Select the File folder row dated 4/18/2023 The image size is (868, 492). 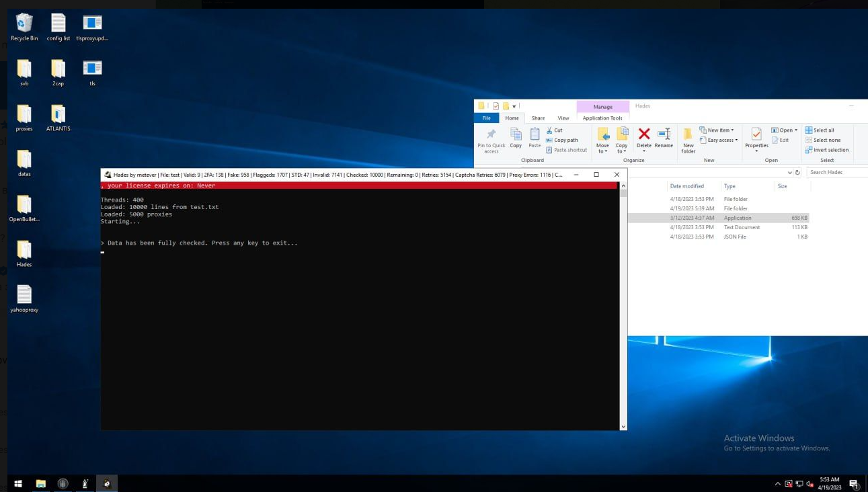click(718, 199)
